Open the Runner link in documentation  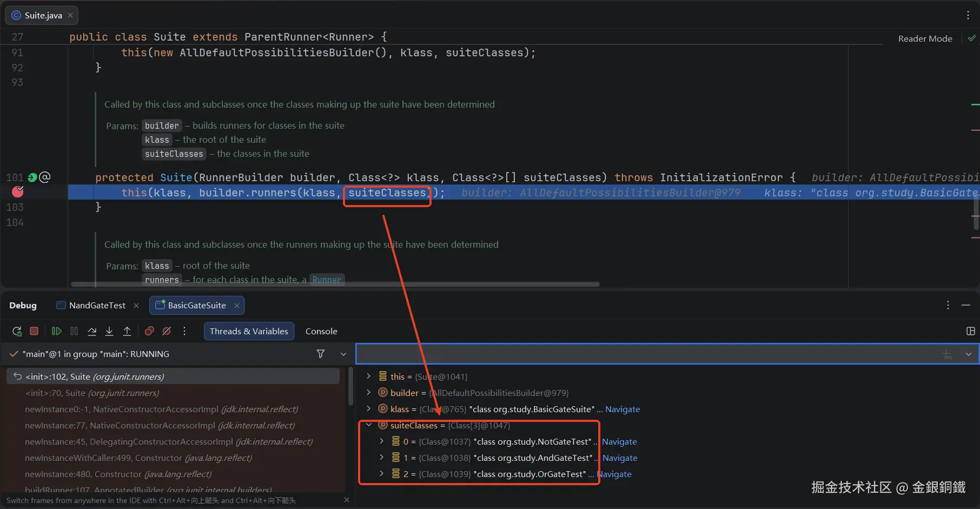pos(327,280)
